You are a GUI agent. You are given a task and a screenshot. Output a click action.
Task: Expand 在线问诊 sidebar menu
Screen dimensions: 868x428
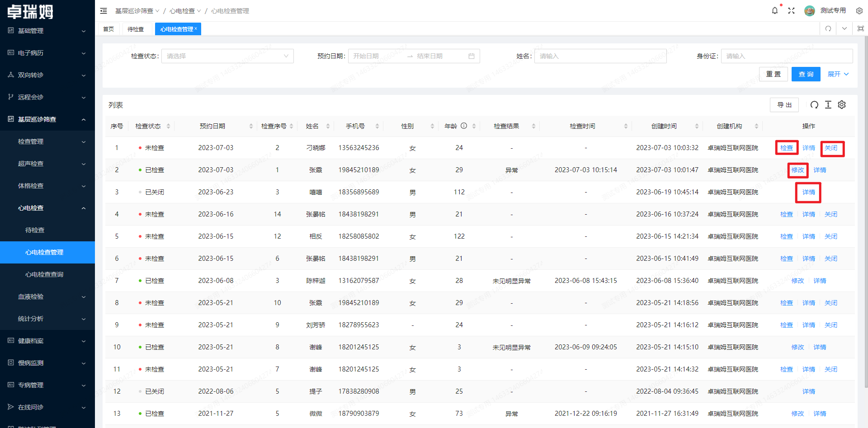[47, 407]
